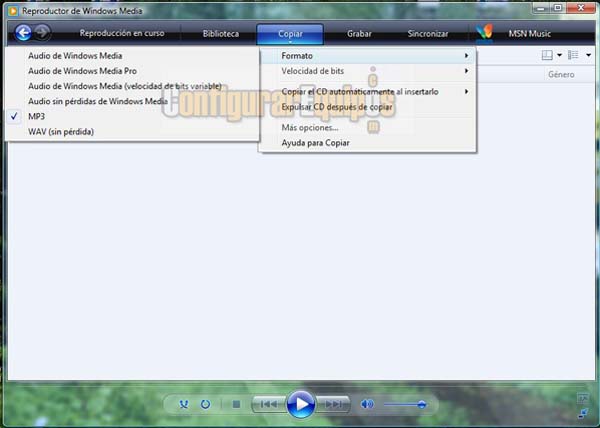Select the Formato menu entry
This screenshot has width=600, height=428.
[x=367, y=56]
